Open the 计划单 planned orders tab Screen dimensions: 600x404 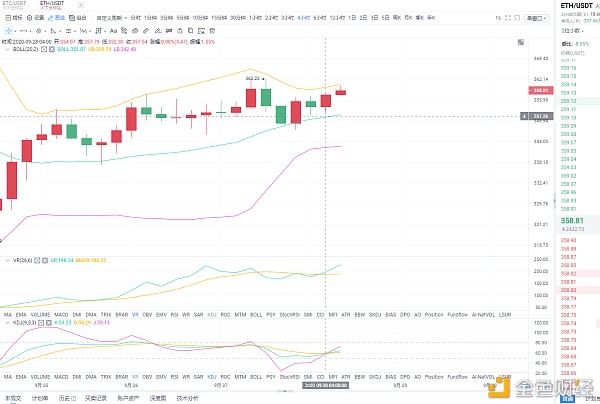tap(40, 398)
